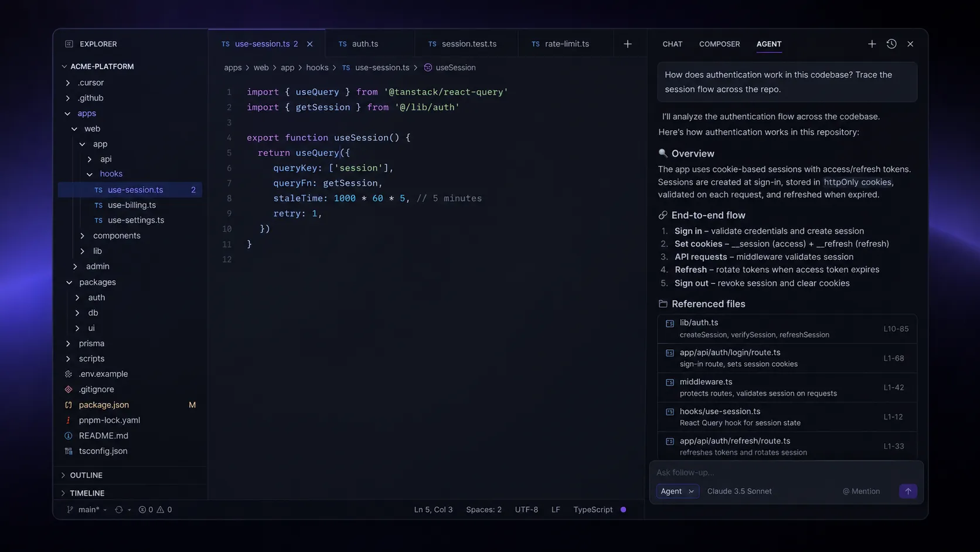Collapse the ACME-PLATFORM root folder
Image resolution: width=980 pixels, height=552 pixels.
click(x=64, y=66)
